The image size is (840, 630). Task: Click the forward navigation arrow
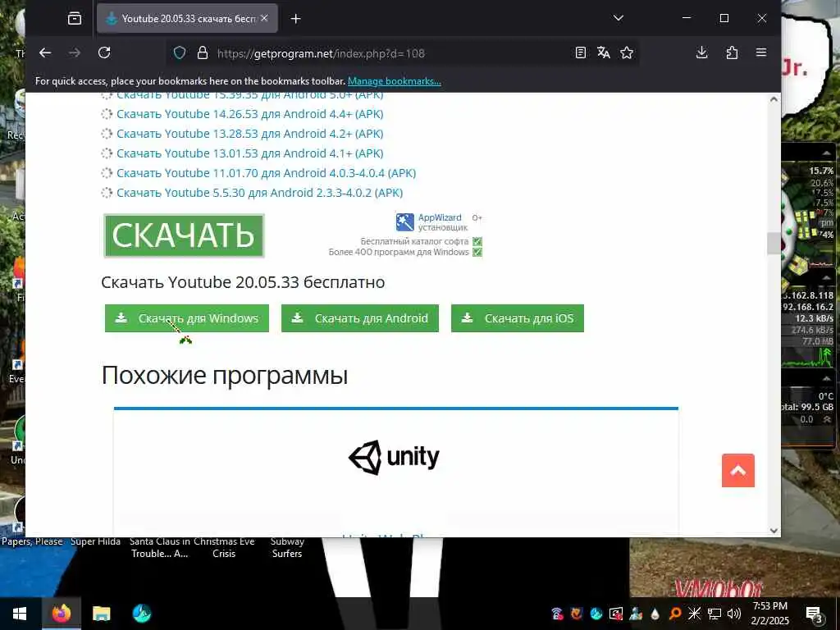pyautogui.click(x=75, y=52)
